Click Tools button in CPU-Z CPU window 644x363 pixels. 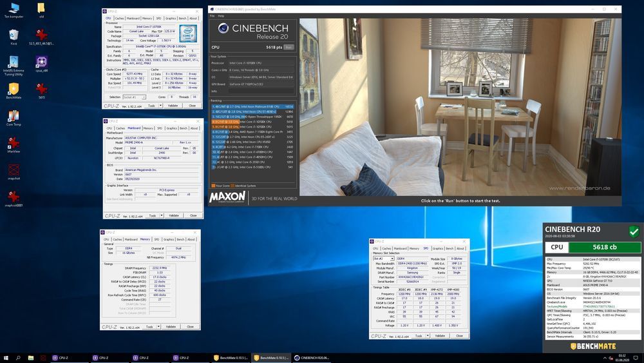151,106
